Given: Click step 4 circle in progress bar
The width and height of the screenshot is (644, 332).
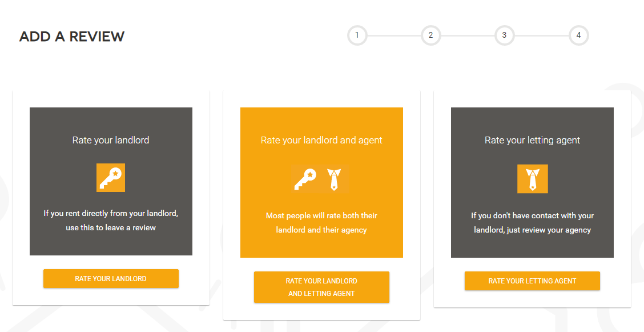Looking at the screenshot, I should click(x=578, y=35).
